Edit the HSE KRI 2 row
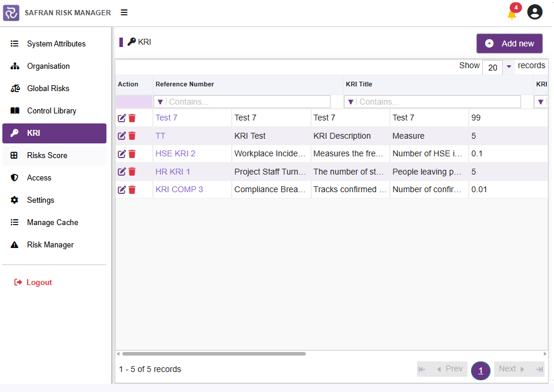 [122, 153]
